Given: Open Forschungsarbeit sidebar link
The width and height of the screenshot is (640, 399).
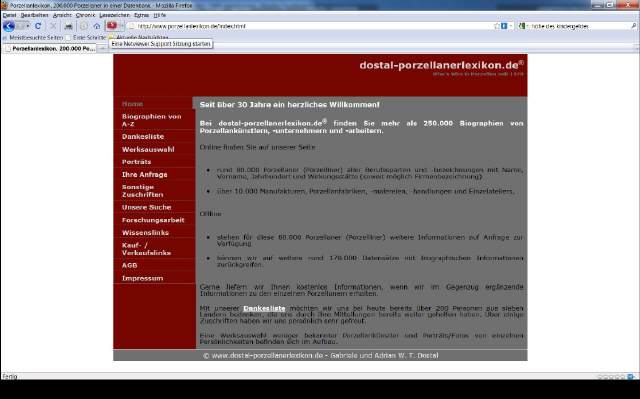Looking at the screenshot, I should coord(153,220).
